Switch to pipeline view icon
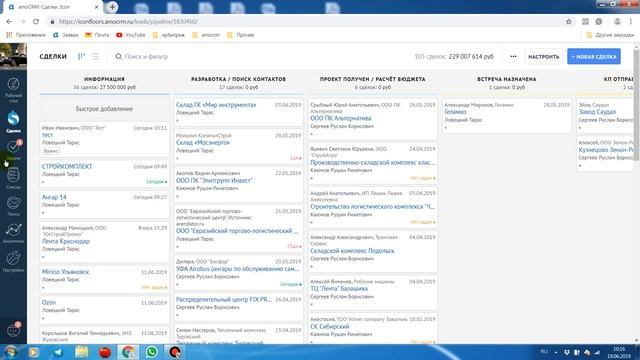 point(82,56)
